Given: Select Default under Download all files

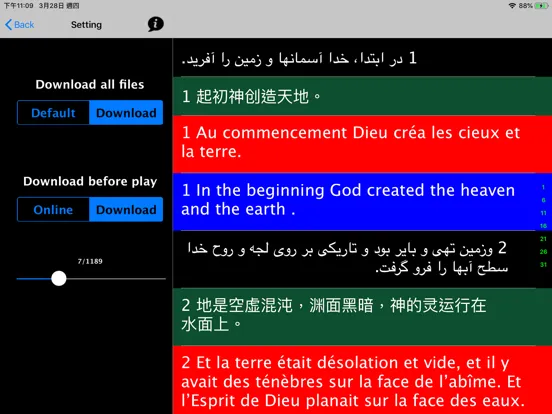Looking at the screenshot, I should 53,113.
